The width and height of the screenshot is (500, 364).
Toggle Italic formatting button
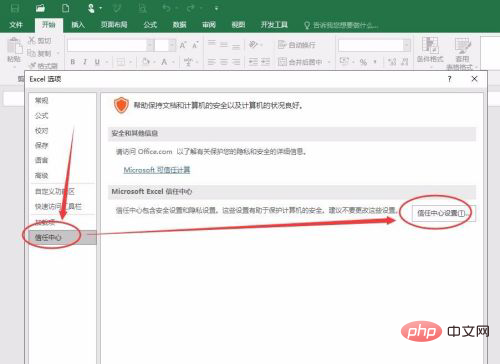pyautogui.click(x=85, y=62)
